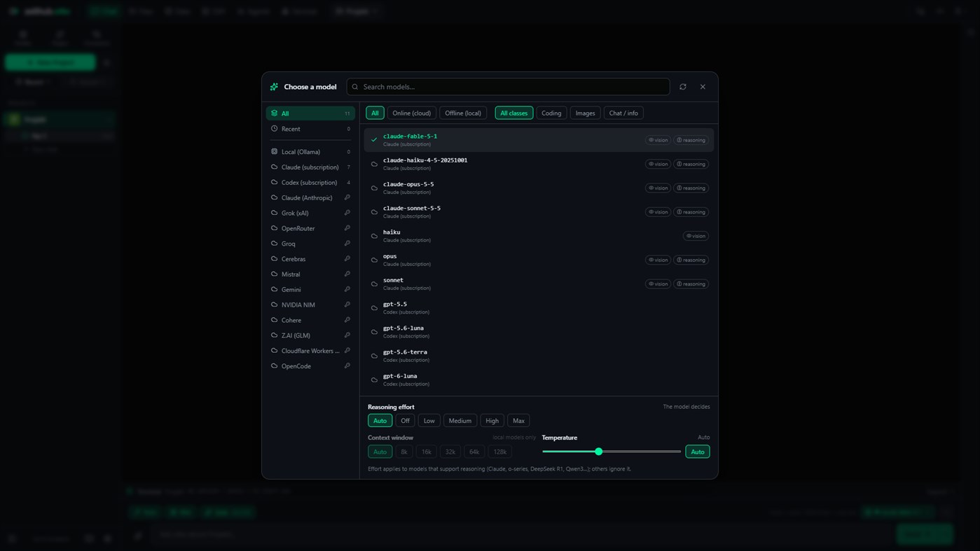Click the key icon beside OpenCode

tap(347, 366)
